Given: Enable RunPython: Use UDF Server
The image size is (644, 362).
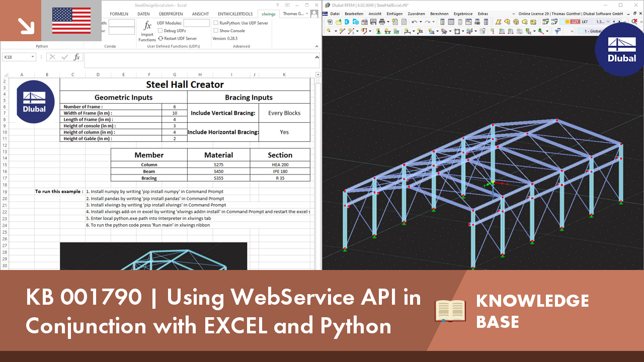Looking at the screenshot, I should [216, 23].
